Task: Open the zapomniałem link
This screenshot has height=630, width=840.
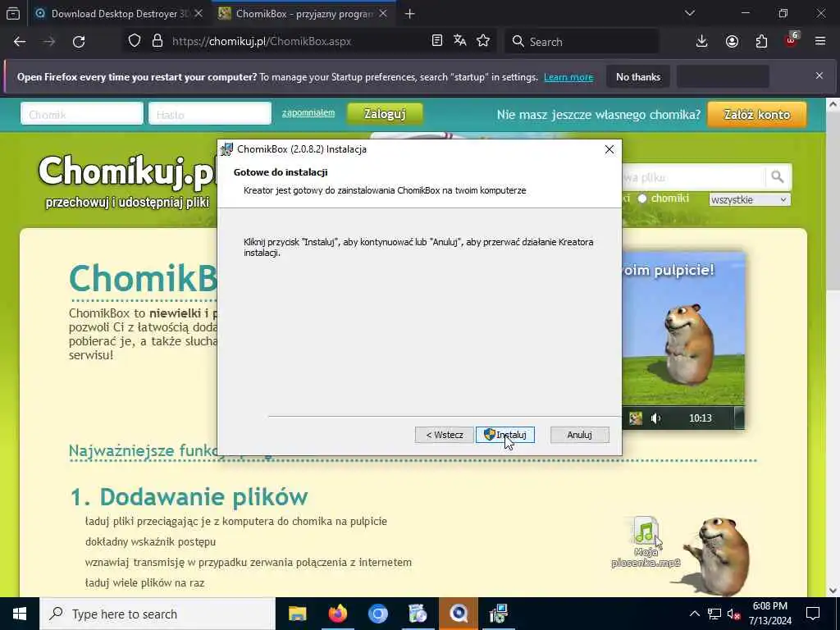Action: coord(308,112)
